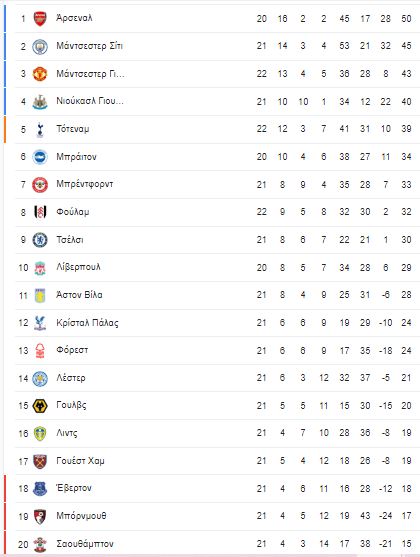Click the Manchester United crest icon
The width and height of the screenshot is (420, 557).
40,74
